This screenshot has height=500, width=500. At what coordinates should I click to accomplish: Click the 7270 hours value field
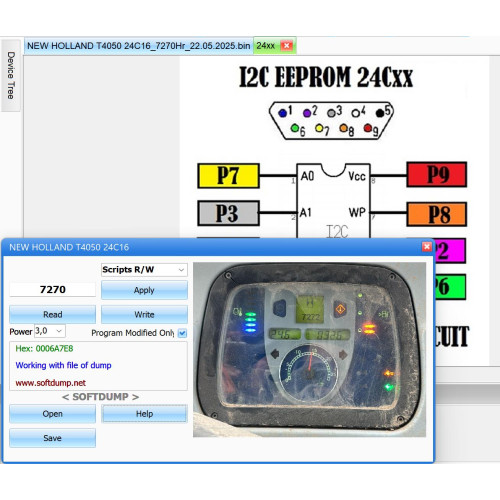(x=53, y=289)
